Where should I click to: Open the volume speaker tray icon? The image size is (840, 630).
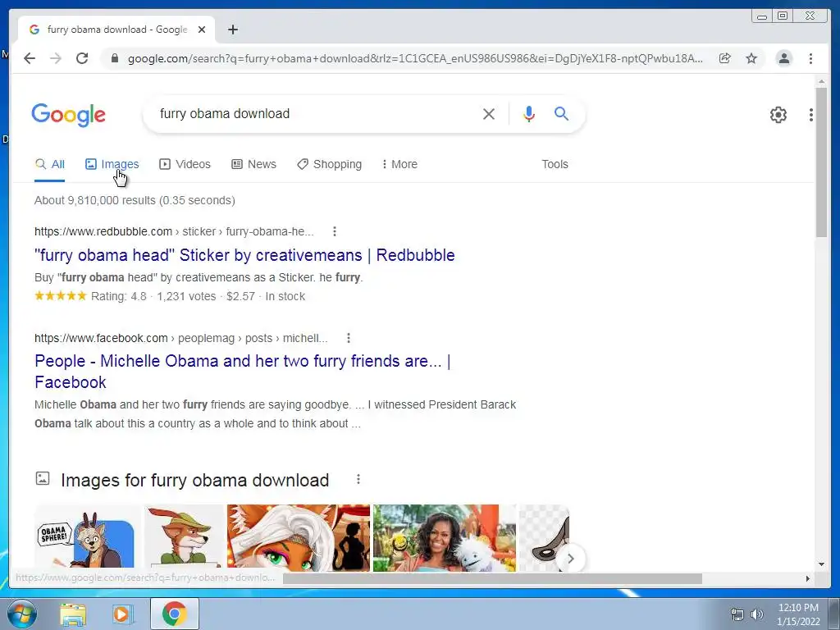757,614
